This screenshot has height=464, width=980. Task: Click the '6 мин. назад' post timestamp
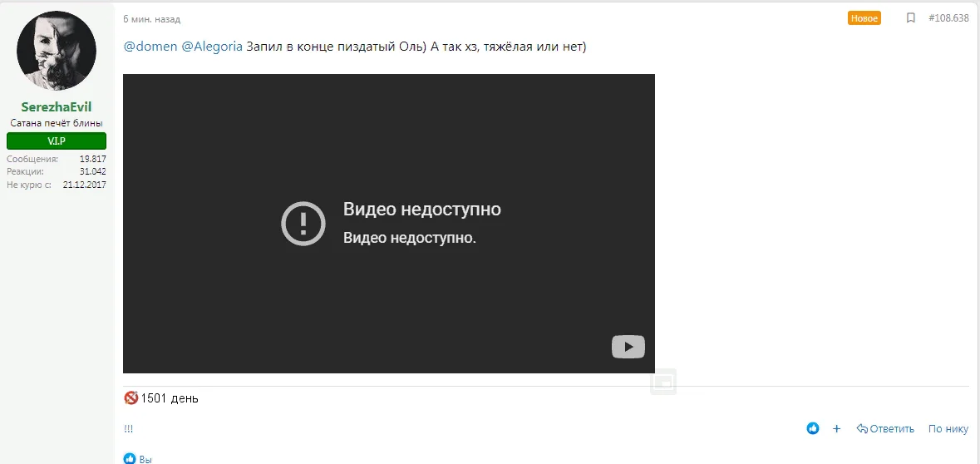click(152, 19)
